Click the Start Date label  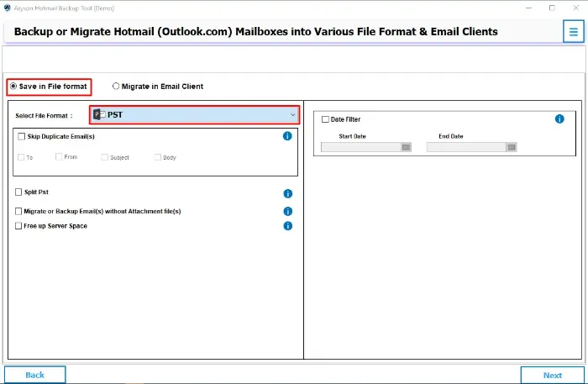352,136
